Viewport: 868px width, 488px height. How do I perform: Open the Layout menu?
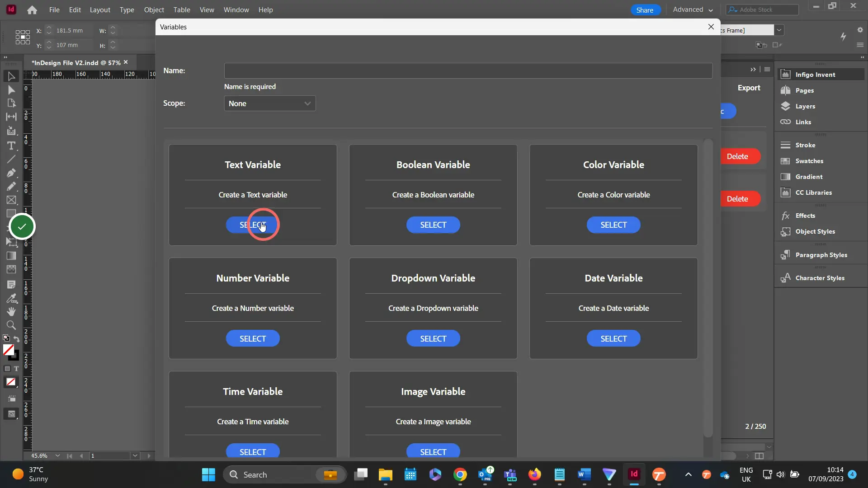point(100,9)
